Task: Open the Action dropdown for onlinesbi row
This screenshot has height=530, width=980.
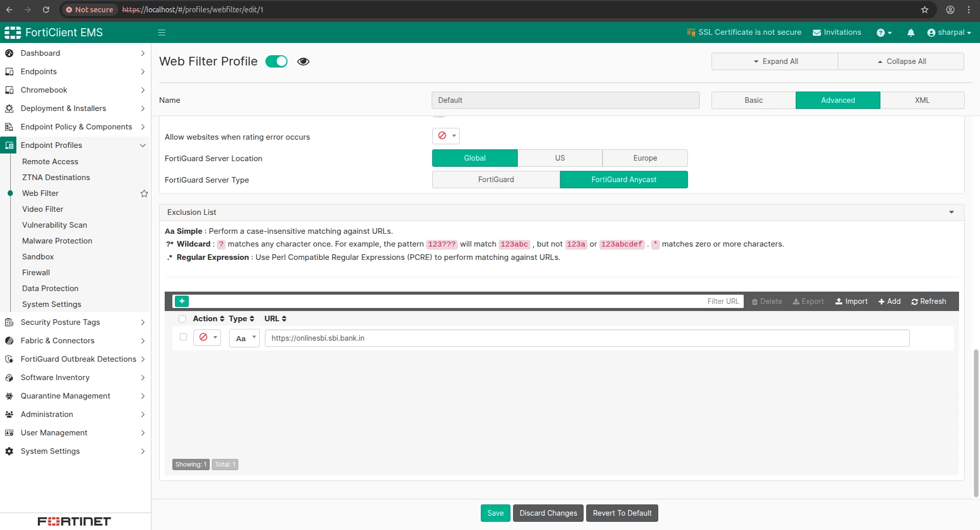Action: (x=207, y=338)
